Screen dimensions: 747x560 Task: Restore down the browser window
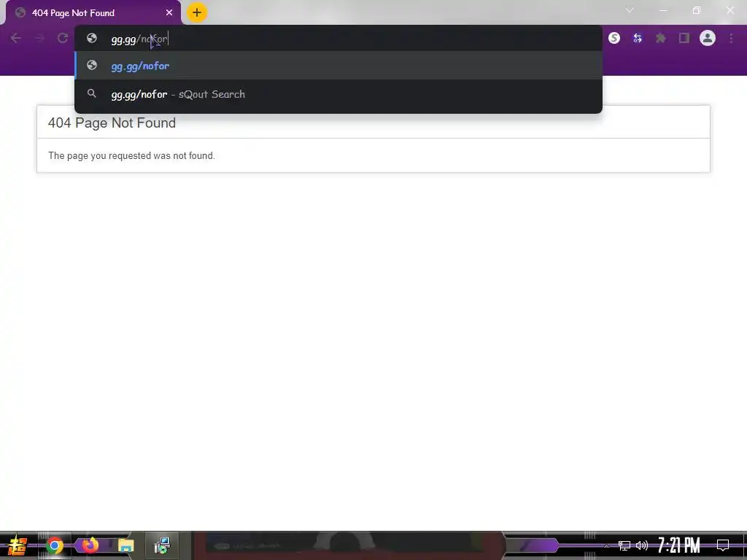point(697,10)
